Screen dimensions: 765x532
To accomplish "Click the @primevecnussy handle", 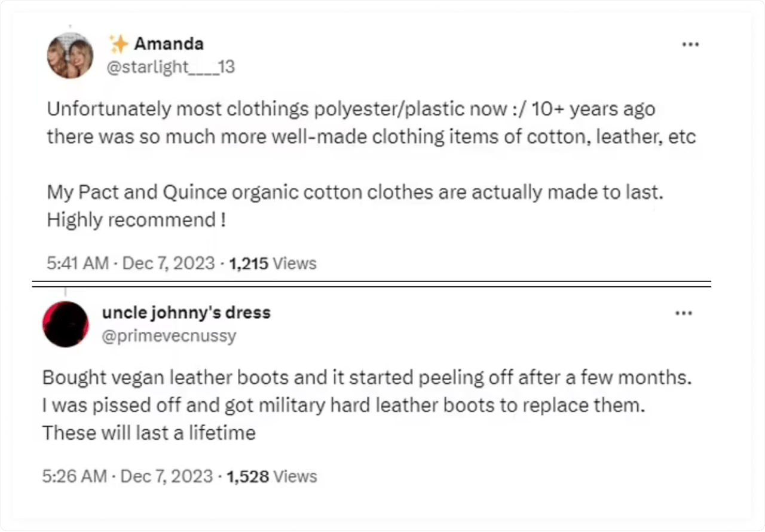I will [x=170, y=336].
